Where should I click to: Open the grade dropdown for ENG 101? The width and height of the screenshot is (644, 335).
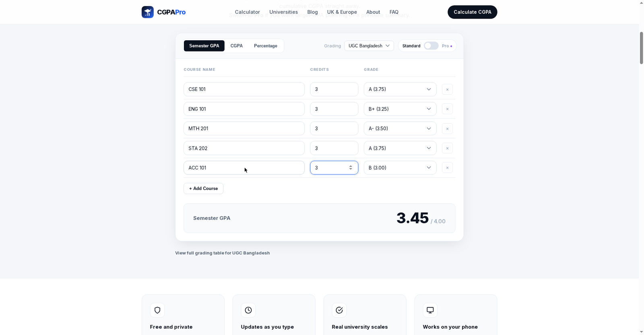[x=400, y=109]
